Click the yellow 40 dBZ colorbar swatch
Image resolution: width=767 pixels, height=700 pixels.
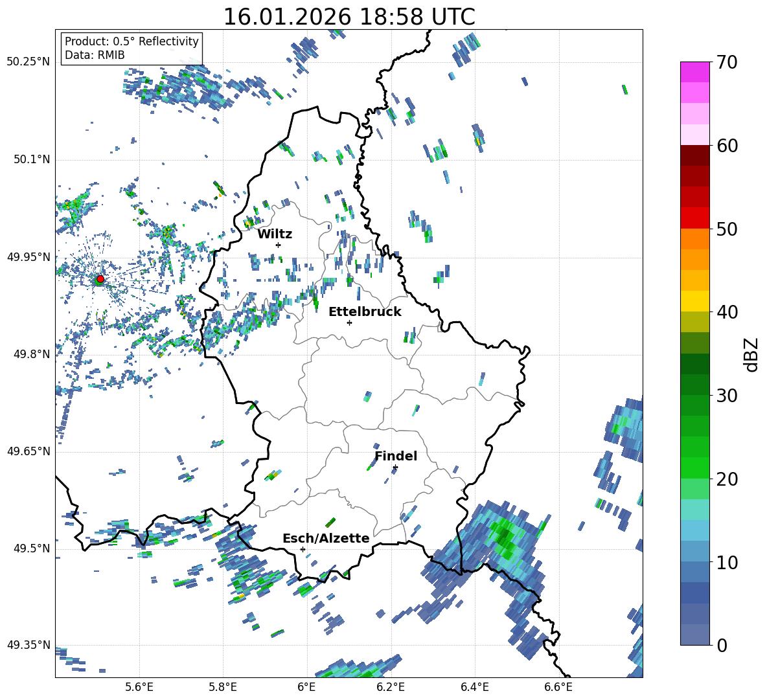[694, 301]
